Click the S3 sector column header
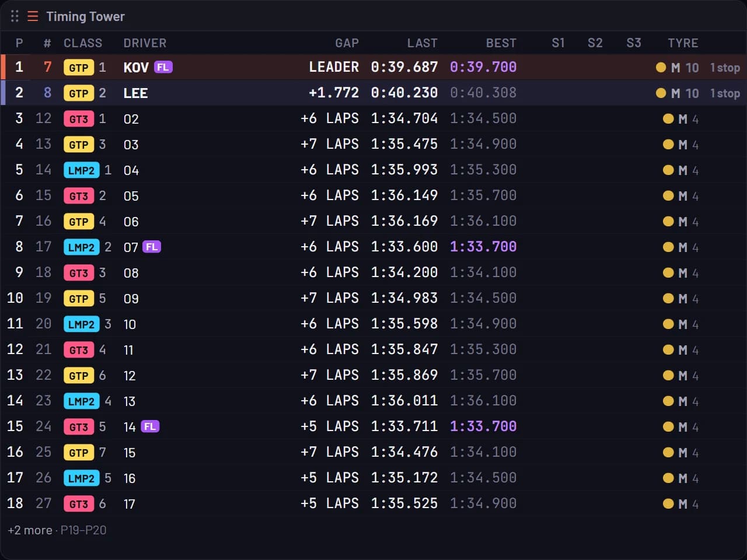747x560 pixels. pyautogui.click(x=634, y=43)
